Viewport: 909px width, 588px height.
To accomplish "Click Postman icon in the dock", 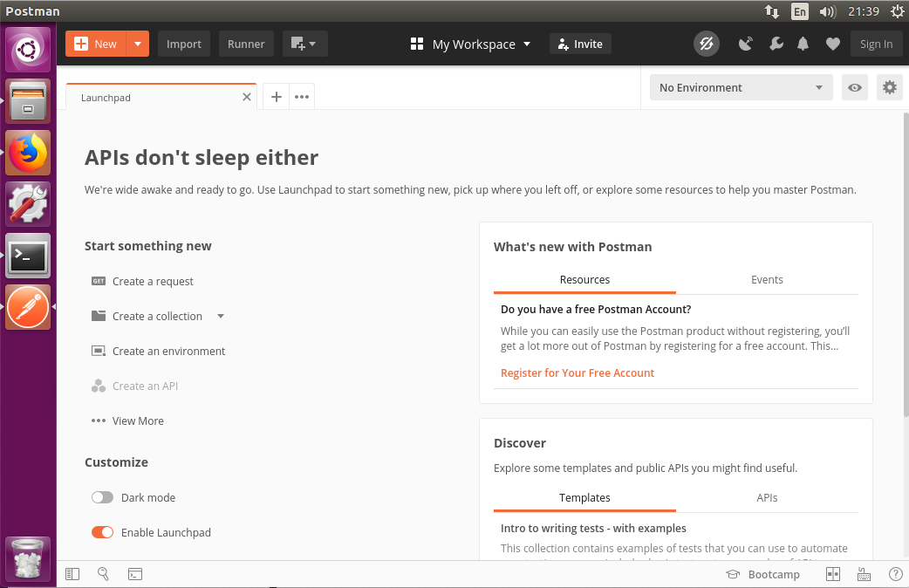I will coord(28,307).
